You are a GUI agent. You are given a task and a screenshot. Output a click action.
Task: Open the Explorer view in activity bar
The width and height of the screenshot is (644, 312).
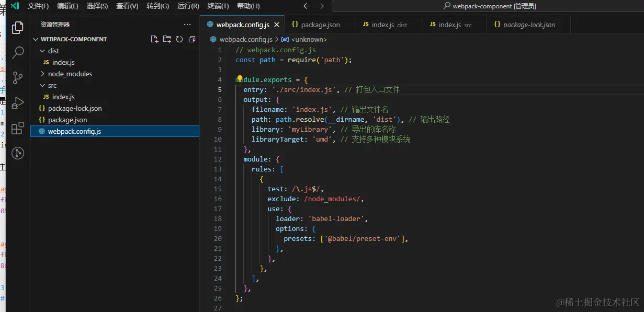click(x=18, y=27)
